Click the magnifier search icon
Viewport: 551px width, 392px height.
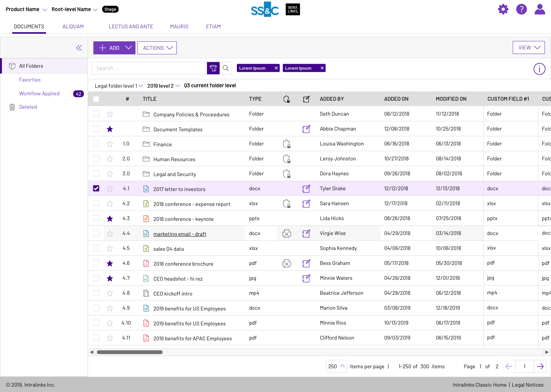coord(226,68)
